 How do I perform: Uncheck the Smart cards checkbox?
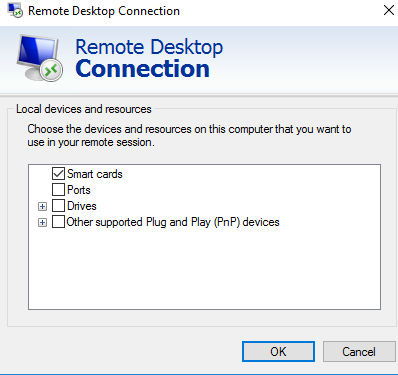(x=58, y=174)
